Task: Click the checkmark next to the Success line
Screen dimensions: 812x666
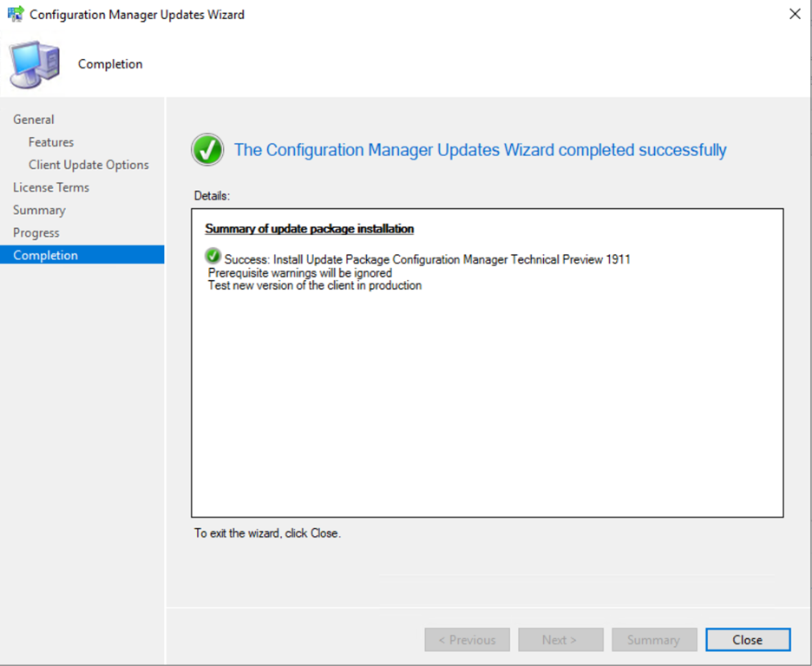Action: [x=213, y=257]
